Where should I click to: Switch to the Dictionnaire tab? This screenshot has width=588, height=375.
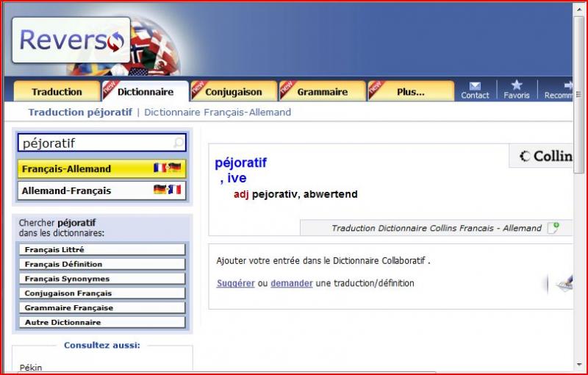[146, 91]
